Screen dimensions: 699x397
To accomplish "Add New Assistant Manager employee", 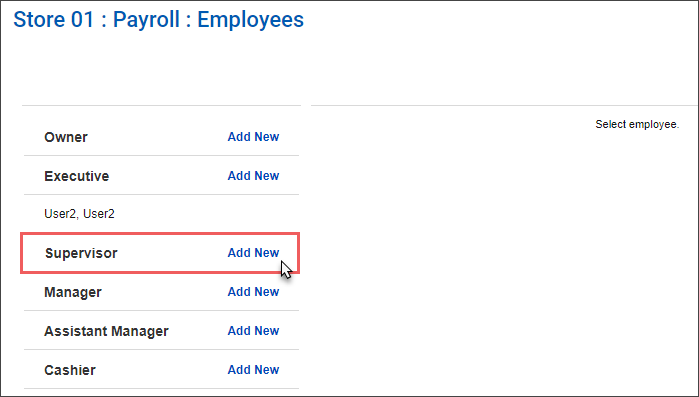I will (x=253, y=331).
